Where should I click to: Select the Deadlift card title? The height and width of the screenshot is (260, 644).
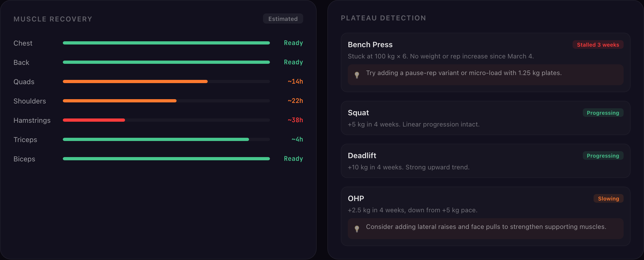(x=362, y=155)
